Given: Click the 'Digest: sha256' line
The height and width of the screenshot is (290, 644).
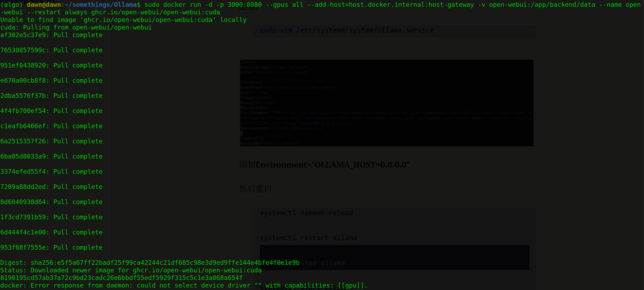Looking at the screenshot, I should tap(150, 263).
